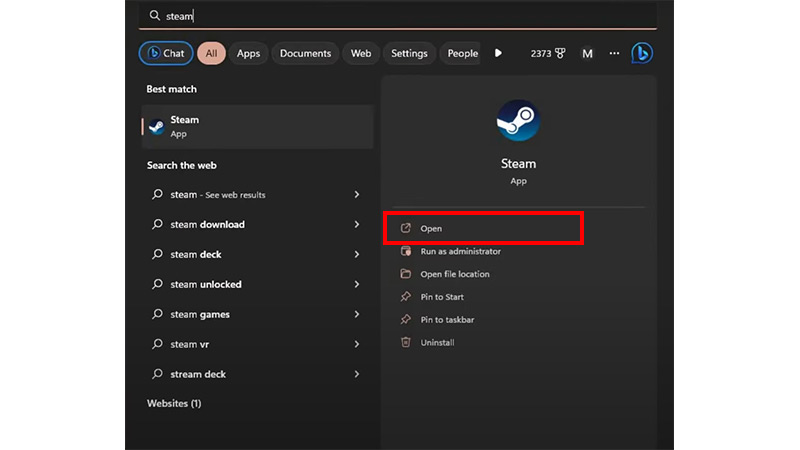
Task: Choose Pin to taskbar
Action: coord(447,319)
